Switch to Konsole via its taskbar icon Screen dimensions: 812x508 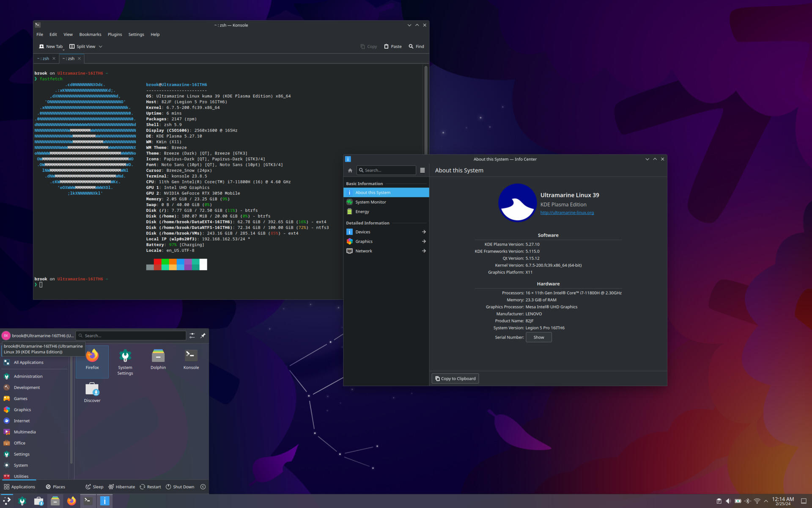(88, 501)
